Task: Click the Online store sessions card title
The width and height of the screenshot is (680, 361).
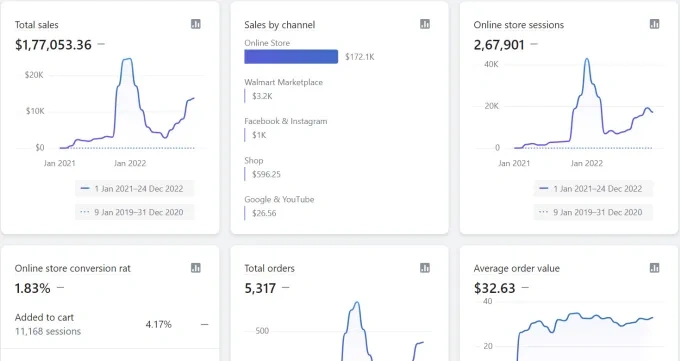Action: tap(519, 25)
